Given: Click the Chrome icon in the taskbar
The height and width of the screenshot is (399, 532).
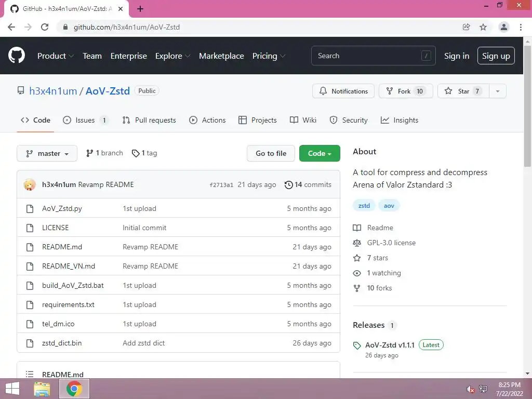Looking at the screenshot, I should pos(74,389).
